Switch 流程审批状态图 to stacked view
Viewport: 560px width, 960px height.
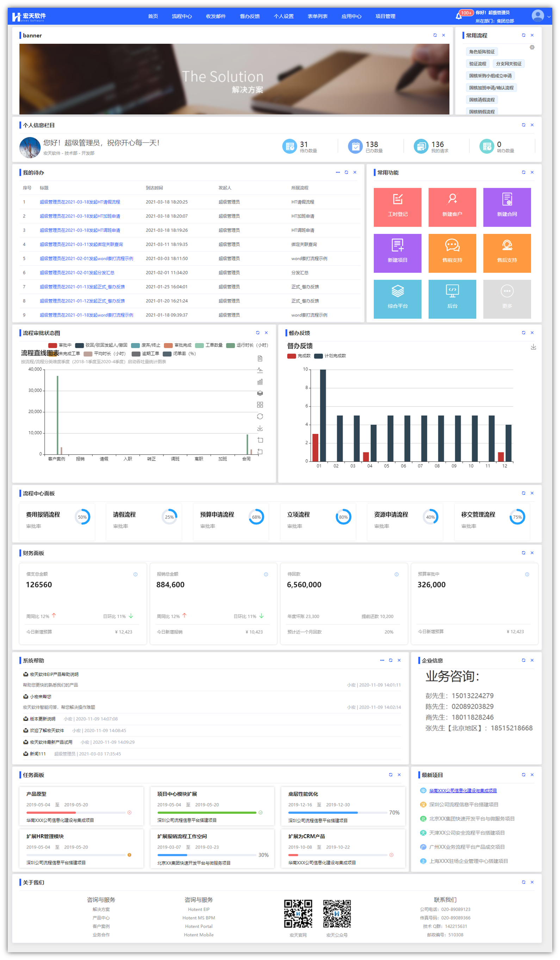[x=260, y=393]
